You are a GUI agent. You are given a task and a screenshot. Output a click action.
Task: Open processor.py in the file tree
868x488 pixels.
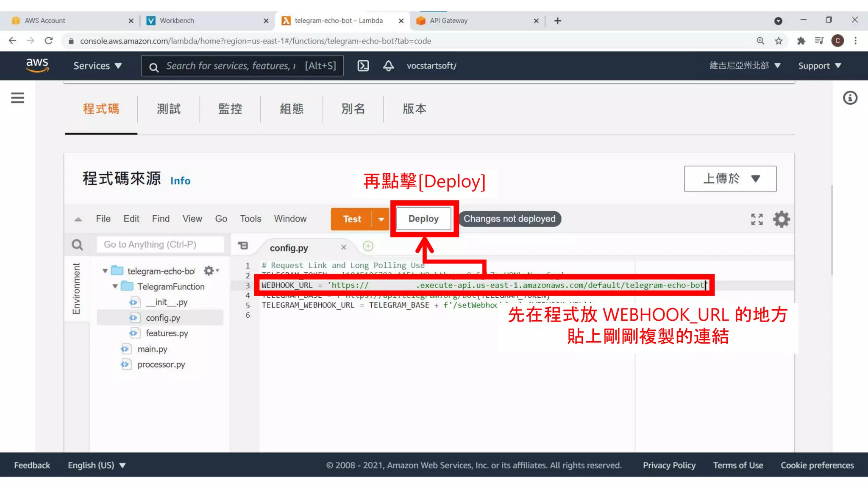(x=161, y=365)
